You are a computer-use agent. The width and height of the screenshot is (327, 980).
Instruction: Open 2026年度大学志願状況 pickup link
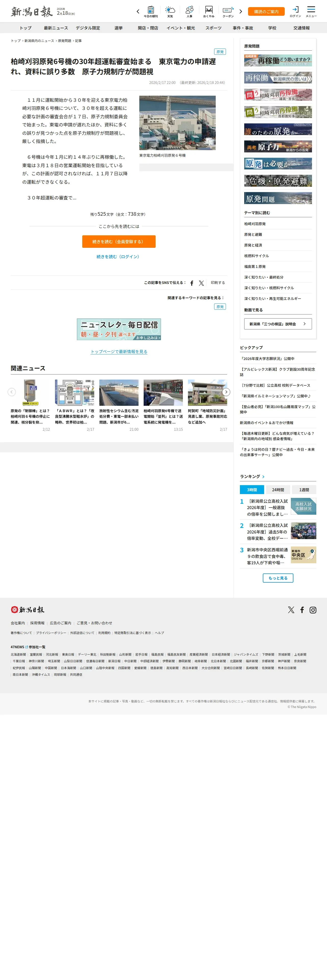pyautogui.click(x=267, y=359)
